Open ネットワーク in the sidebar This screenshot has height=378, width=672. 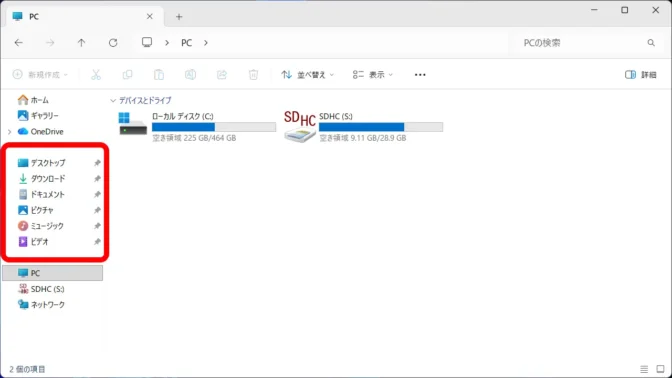(41, 304)
